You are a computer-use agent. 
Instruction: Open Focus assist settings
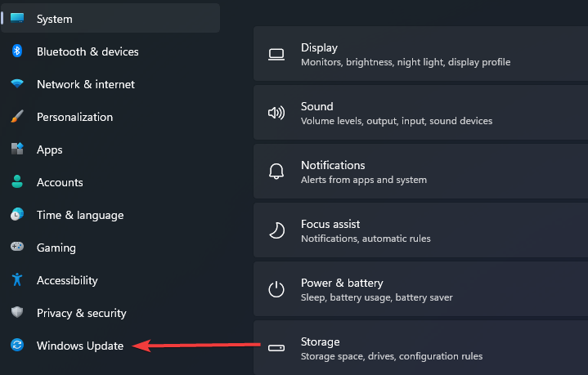point(420,230)
